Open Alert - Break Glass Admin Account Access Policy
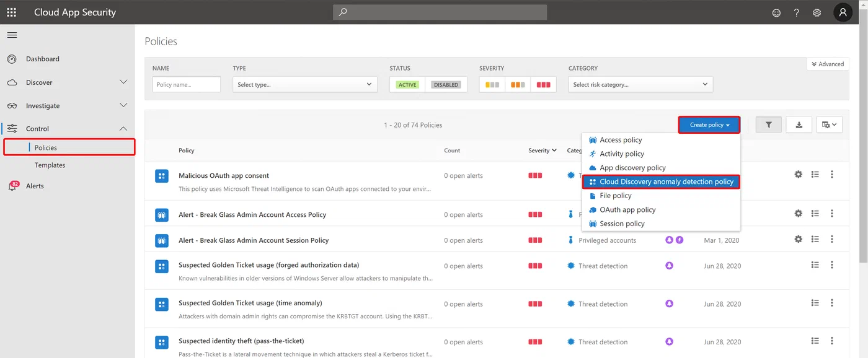The height and width of the screenshot is (358, 868). tap(252, 214)
